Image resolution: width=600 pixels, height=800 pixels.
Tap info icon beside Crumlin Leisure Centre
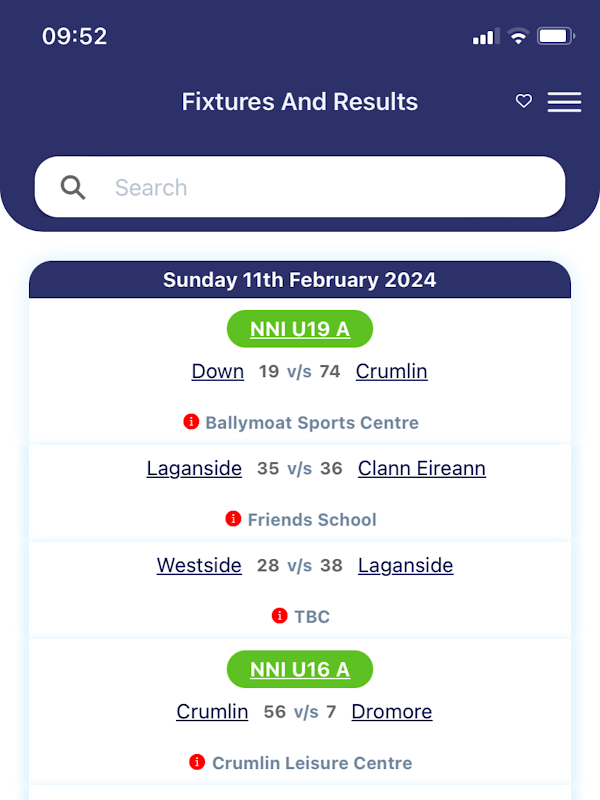tap(198, 762)
